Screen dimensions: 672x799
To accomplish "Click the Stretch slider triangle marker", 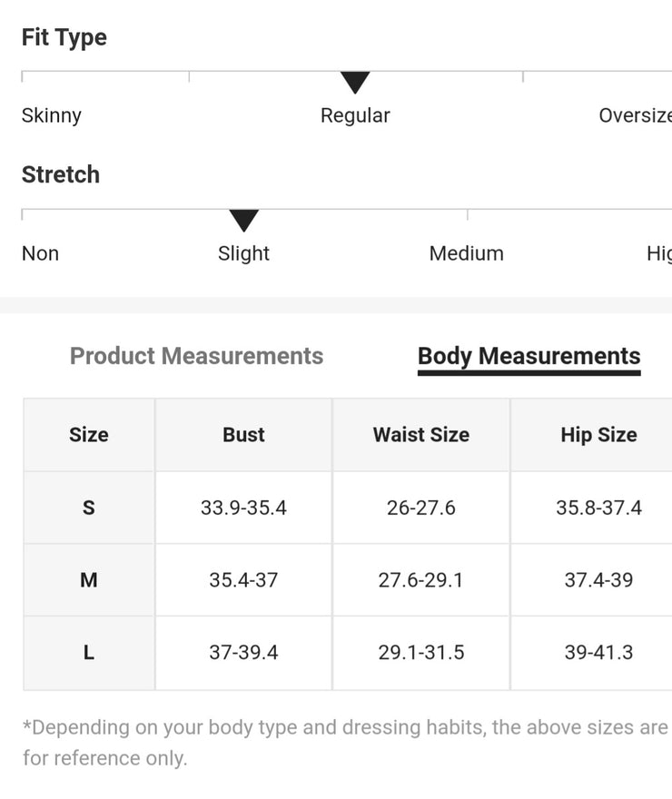I will point(243,221).
